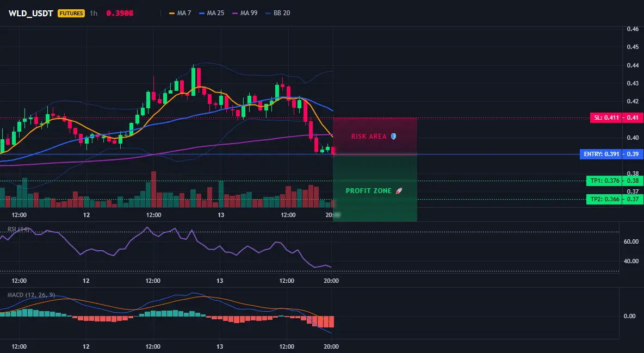Click the red SL: 0.411 price tag
The image size is (644, 353).
[x=606, y=118]
